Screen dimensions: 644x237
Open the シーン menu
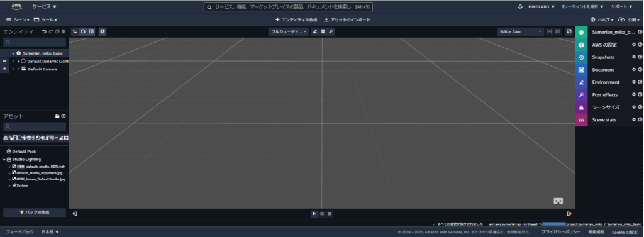pyautogui.click(x=18, y=19)
